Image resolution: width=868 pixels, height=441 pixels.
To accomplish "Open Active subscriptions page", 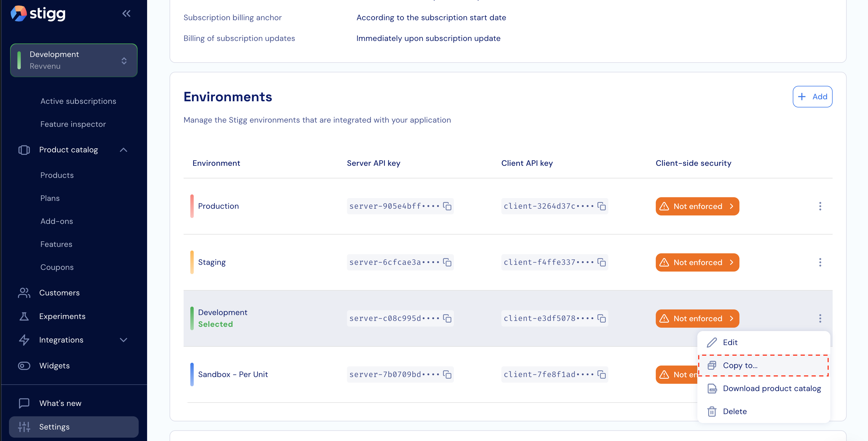I will click(78, 101).
